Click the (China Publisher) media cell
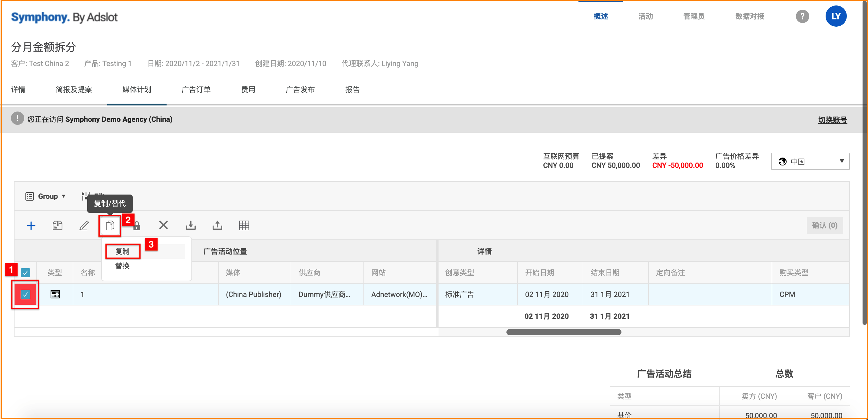Image resolution: width=868 pixels, height=420 pixels. click(x=254, y=294)
